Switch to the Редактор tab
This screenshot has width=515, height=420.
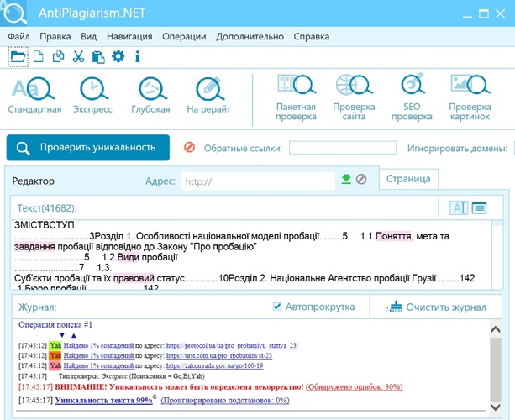[x=33, y=181]
